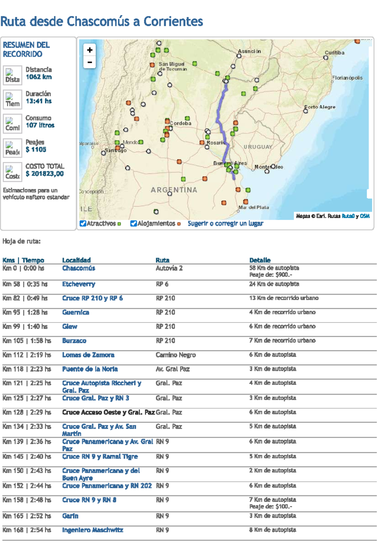Click the Peajes toll icon
The image size is (392, 554).
(12, 148)
